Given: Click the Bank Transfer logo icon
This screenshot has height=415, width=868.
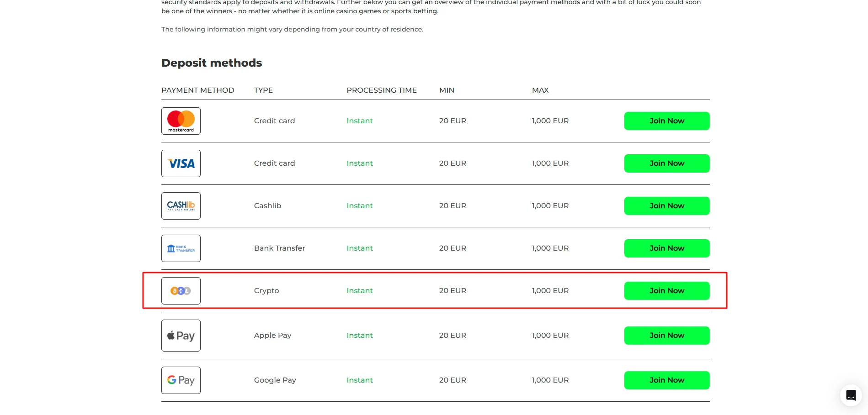Looking at the screenshot, I should point(181,248).
